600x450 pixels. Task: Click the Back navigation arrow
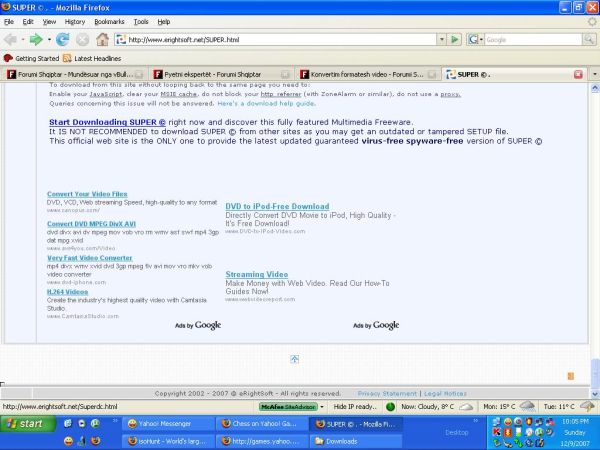click(10, 39)
